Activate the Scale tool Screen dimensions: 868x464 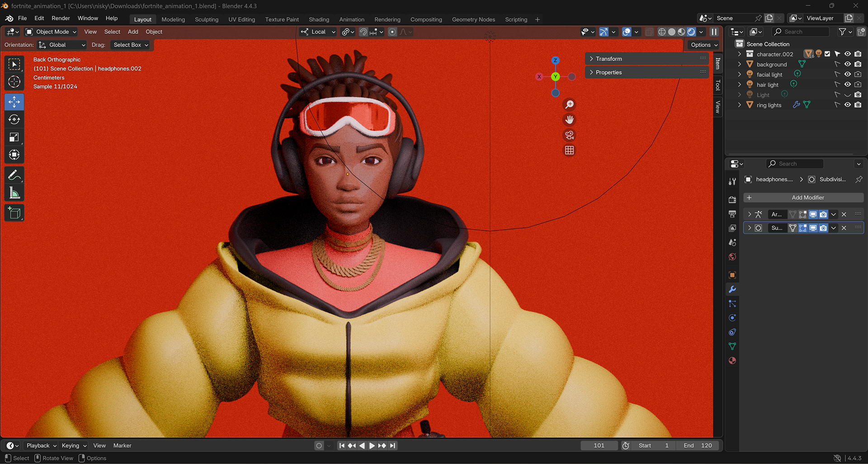click(x=14, y=137)
